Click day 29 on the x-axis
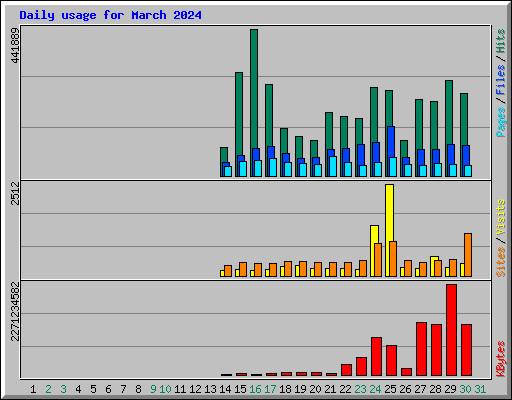 click(x=450, y=389)
